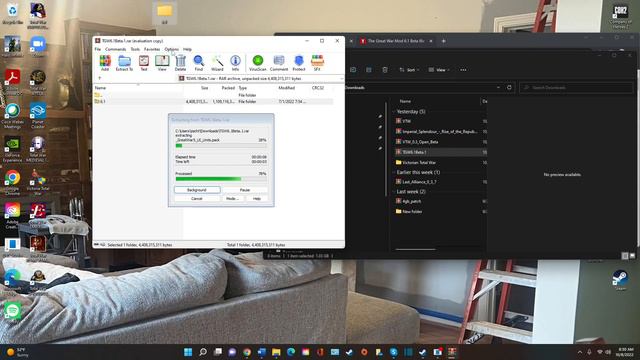Click the Processed total progress bar
This screenshot has height=360, width=640.
[221, 179]
